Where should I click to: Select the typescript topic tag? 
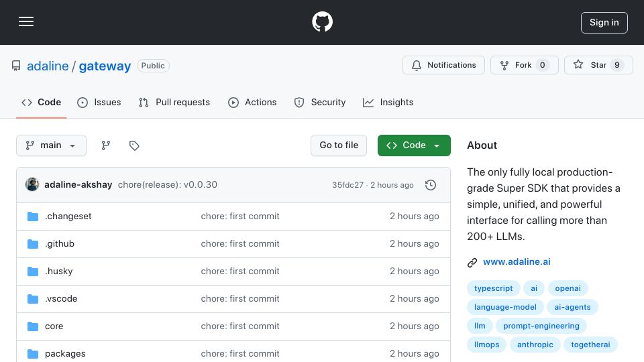tap(493, 288)
